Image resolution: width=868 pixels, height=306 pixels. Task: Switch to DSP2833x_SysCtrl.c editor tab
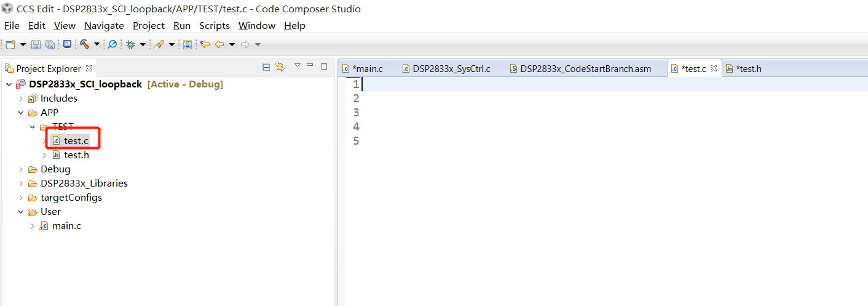pyautogui.click(x=451, y=68)
